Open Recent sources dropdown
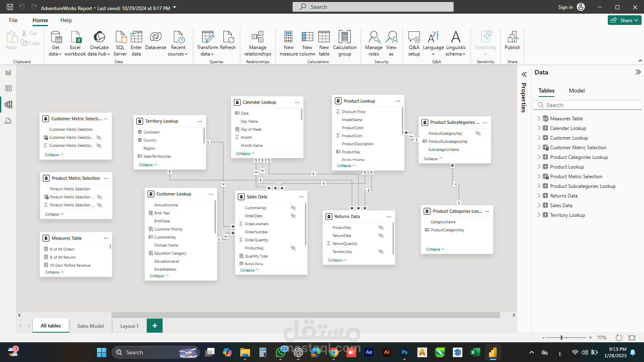644x362 pixels. coord(178,43)
